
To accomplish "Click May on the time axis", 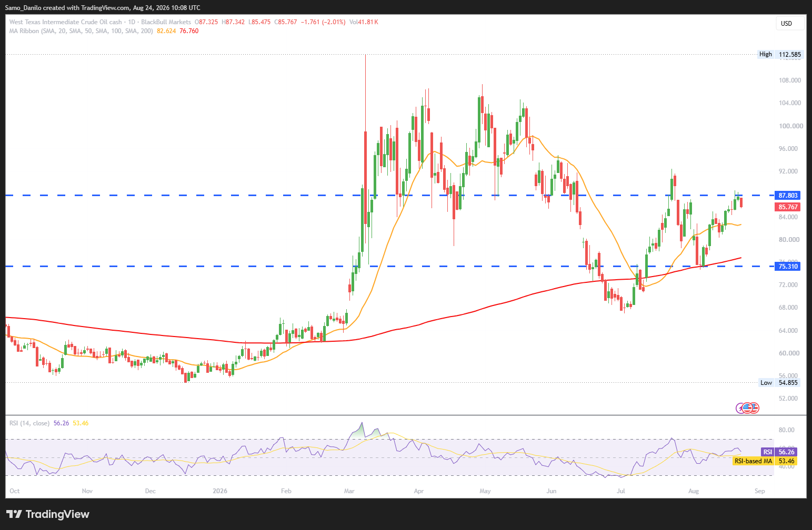I will [485, 491].
